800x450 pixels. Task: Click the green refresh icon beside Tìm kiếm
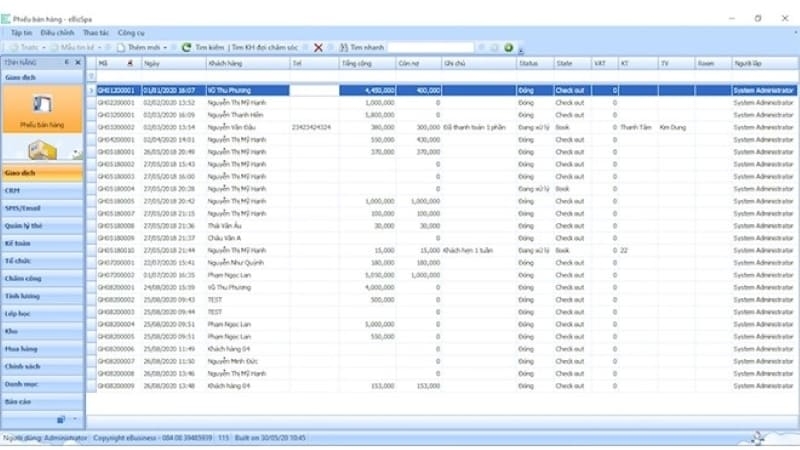(x=186, y=47)
